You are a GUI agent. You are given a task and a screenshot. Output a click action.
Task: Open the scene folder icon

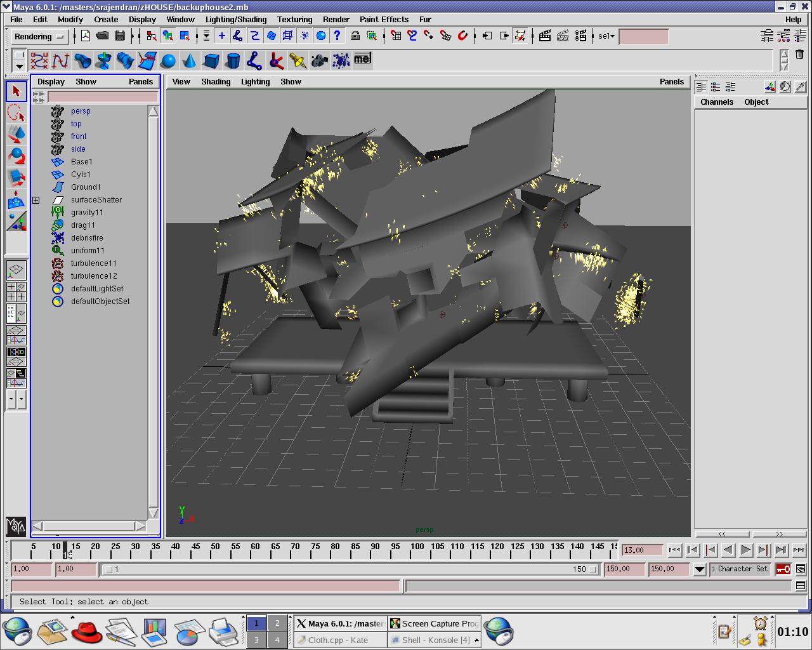(x=102, y=36)
